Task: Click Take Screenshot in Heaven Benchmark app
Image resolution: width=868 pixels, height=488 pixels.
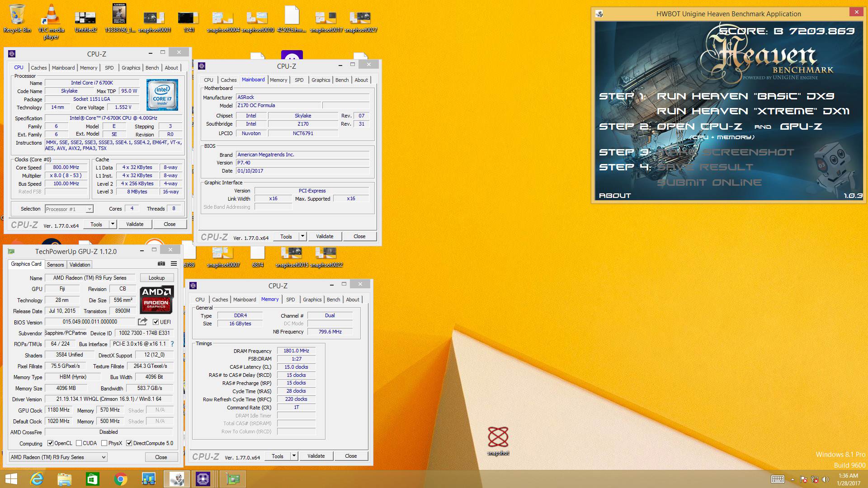Action: point(725,152)
